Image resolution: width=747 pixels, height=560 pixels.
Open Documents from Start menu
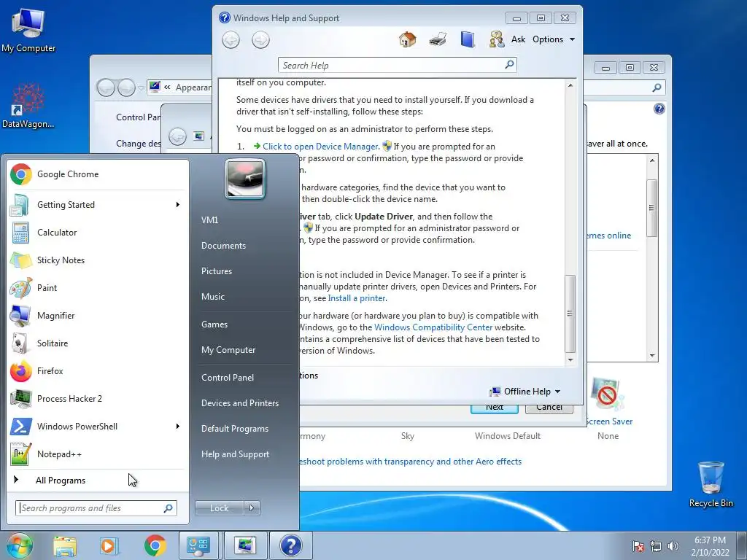tap(223, 246)
